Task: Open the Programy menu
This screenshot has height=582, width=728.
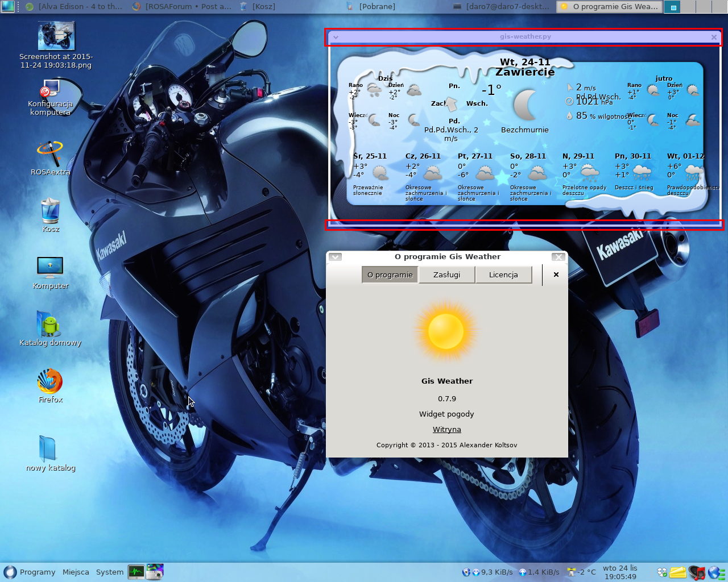Action: point(30,572)
